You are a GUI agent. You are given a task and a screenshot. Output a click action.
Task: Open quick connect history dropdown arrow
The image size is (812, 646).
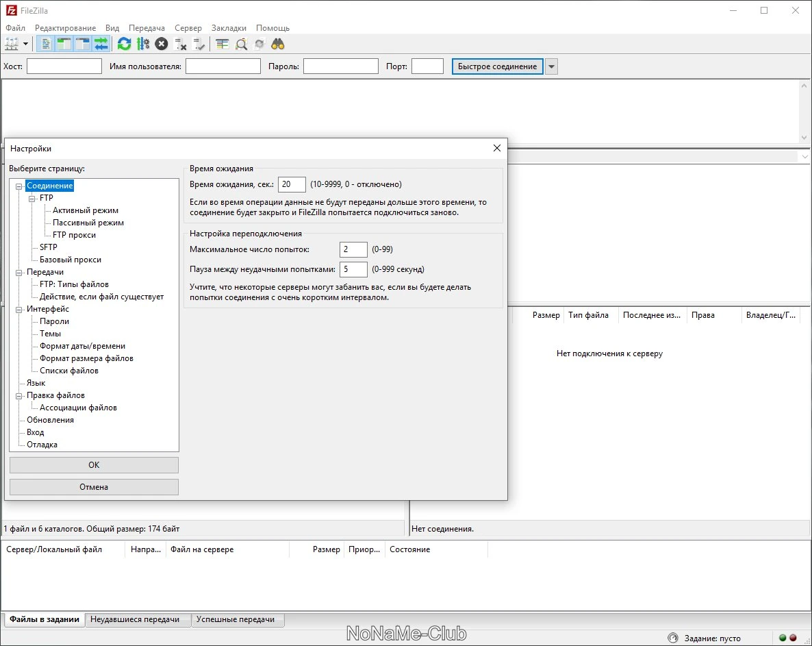552,66
